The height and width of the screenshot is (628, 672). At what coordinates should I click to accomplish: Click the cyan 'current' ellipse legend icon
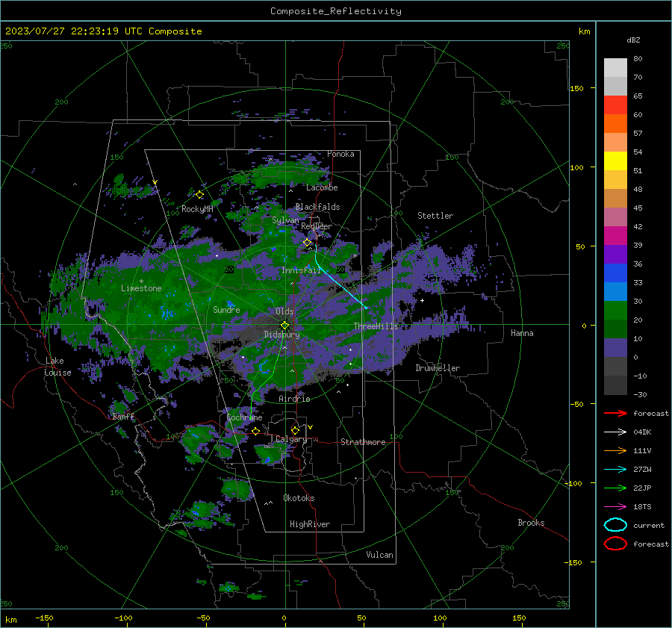coord(615,525)
